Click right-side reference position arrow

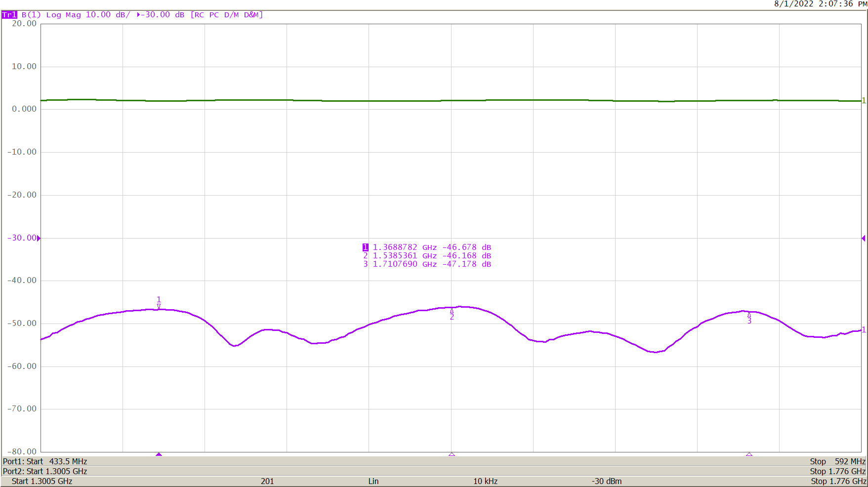pos(863,239)
